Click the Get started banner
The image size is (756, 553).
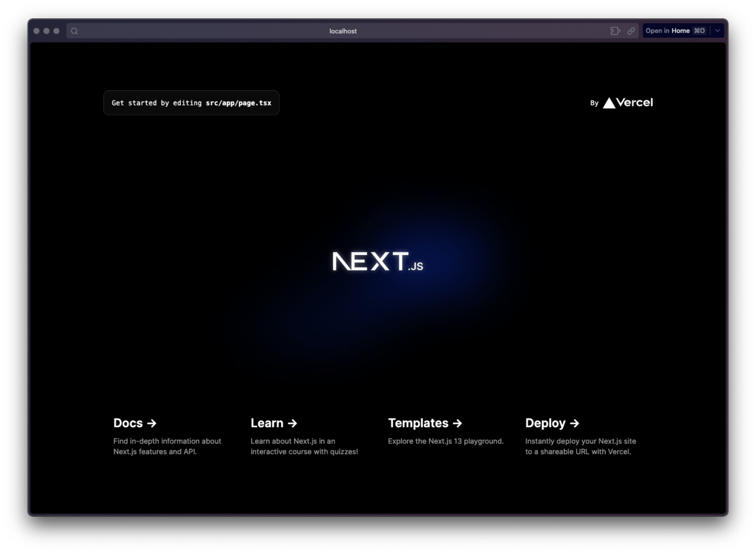(x=191, y=103)
